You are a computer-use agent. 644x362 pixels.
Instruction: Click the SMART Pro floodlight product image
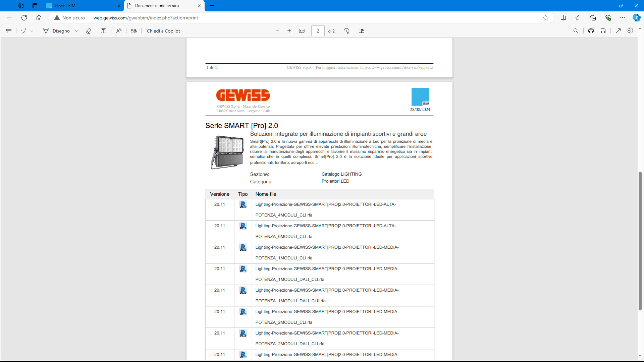click(x=227, y=152)
